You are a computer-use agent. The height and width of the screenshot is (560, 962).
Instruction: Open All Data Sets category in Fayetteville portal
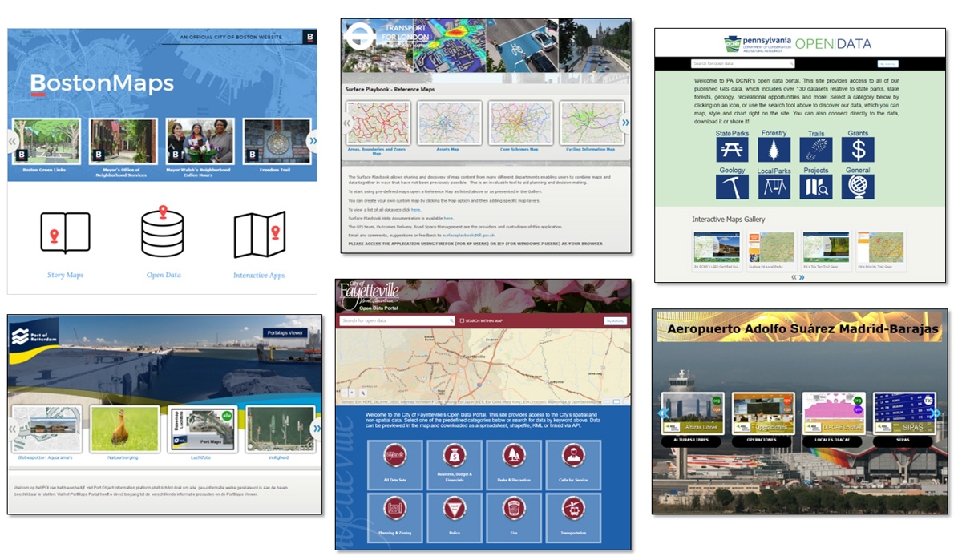pyautogui.click(x=396, y=464)
